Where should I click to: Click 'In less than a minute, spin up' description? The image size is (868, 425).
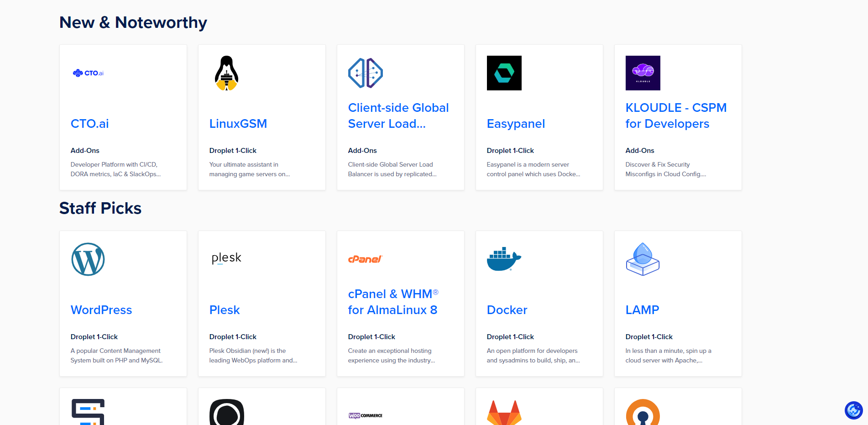coord(669,356)
